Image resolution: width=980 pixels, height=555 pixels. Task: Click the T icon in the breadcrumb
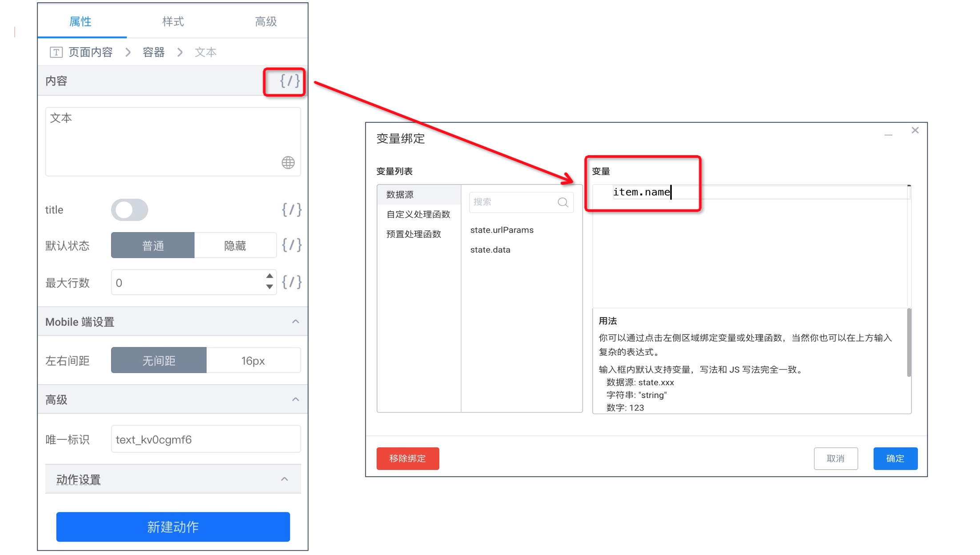(x=56, y=52)
